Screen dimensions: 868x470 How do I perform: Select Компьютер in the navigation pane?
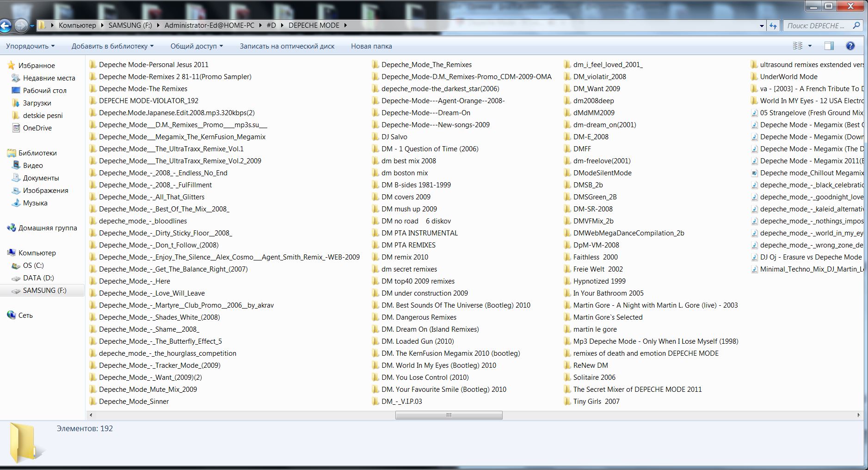37,253
